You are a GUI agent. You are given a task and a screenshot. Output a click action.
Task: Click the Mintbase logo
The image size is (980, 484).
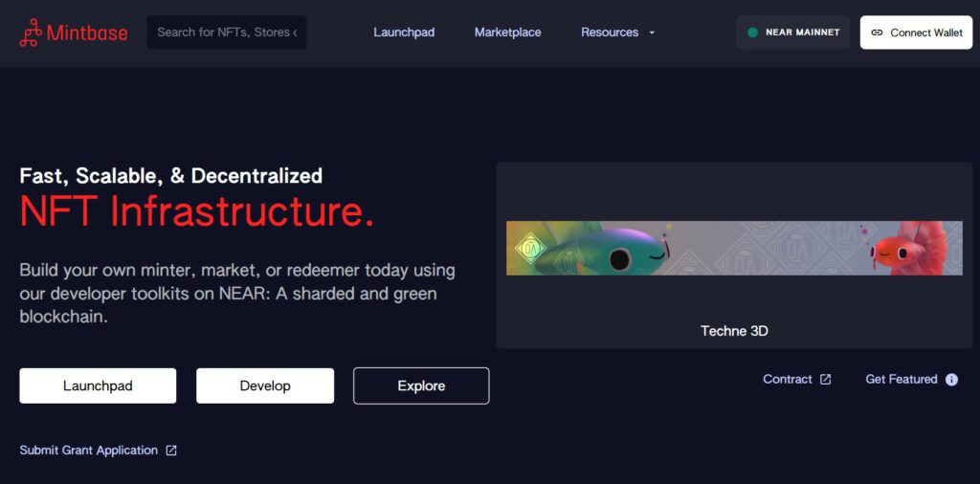(x=74, y=33)
